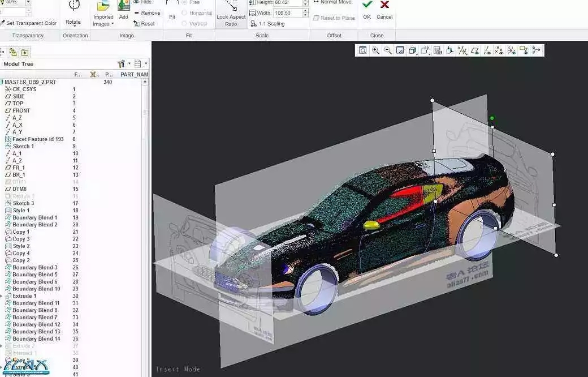Click the Set Transparent Color tool
Screen dimensions: 588x377
29,23
